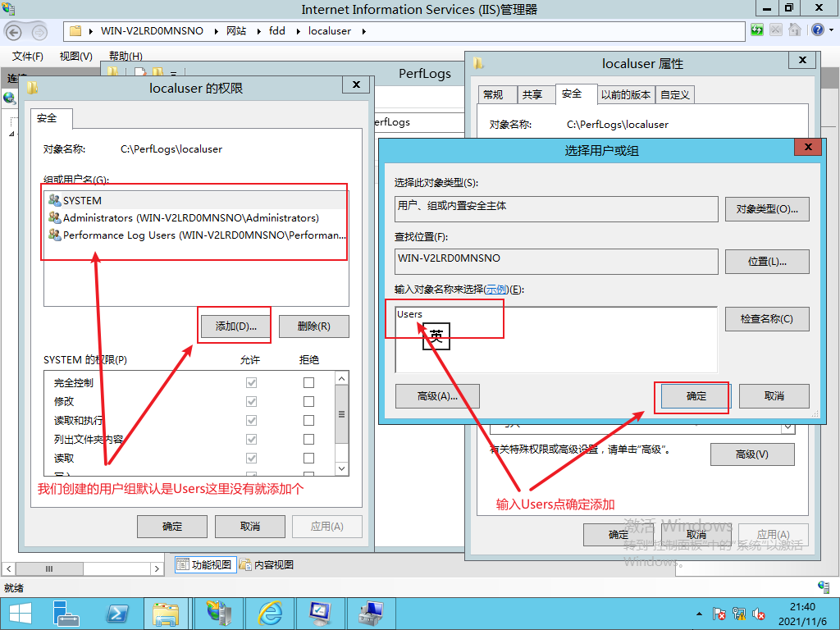Launch Internet Explorer from the taskbar
The image size is (840, 630).
[x=271, y=614]
